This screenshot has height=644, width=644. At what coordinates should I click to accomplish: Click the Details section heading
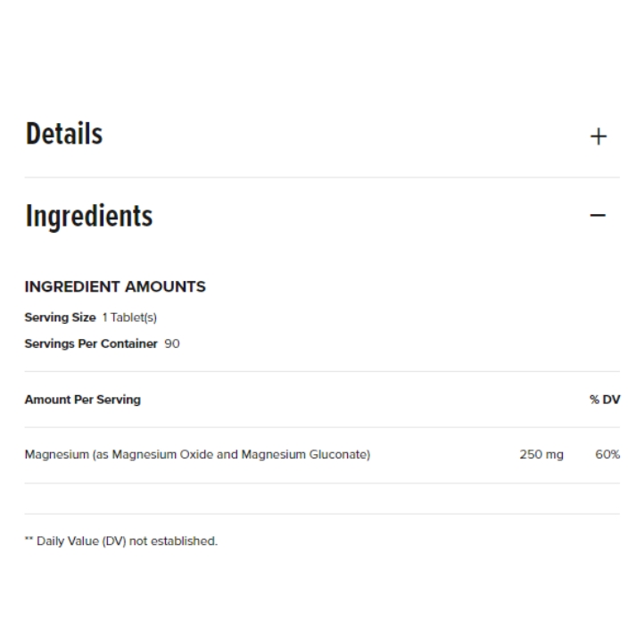[x=64, y=134]
